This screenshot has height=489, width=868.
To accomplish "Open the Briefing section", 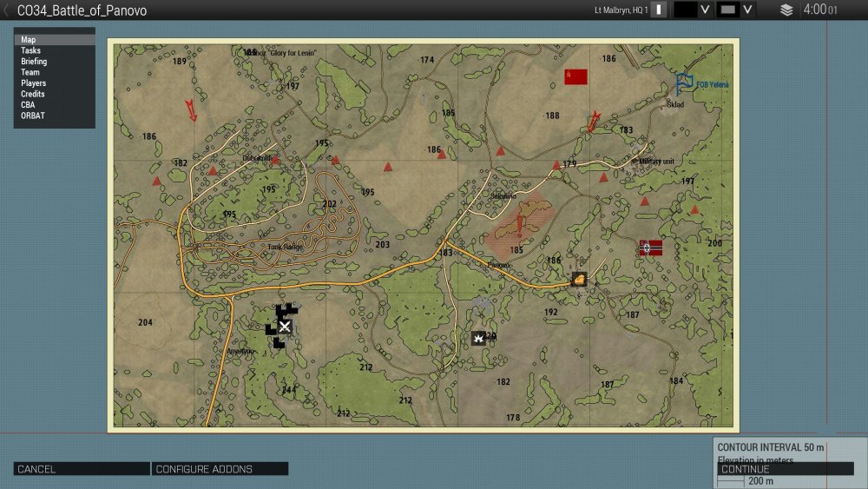I will pos(34,62).
